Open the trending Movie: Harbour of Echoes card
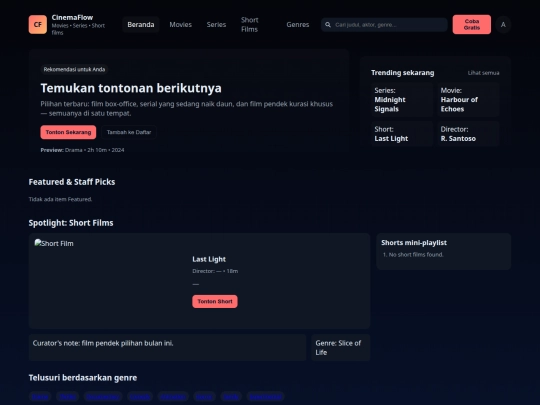Screen dimensions: 540x405 click(468, 100)
